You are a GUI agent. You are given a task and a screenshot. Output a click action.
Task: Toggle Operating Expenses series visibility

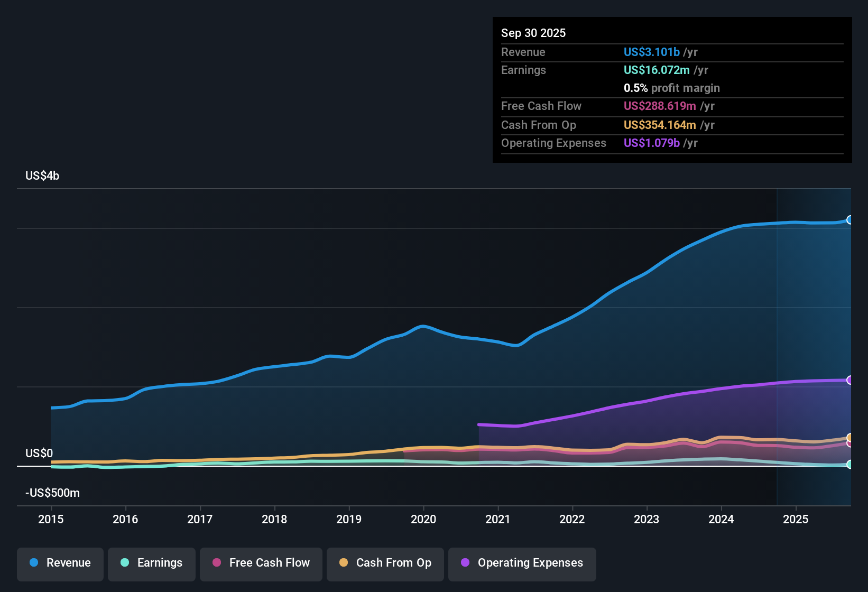pos(522,564)
